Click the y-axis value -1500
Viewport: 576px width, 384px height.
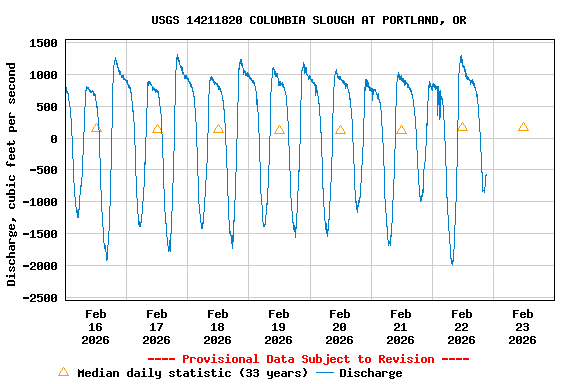[40, 234]
